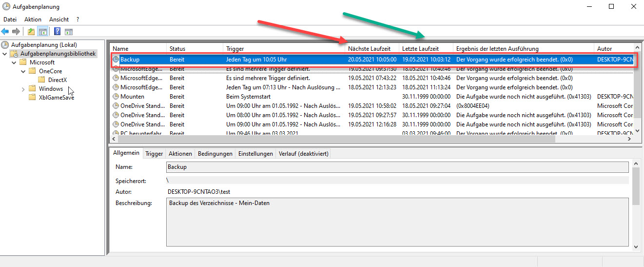Viewport: 644px width, 267px height.
Task: Click the gray Forward arrow in toolbar
Action: click(x=16, y=32)
